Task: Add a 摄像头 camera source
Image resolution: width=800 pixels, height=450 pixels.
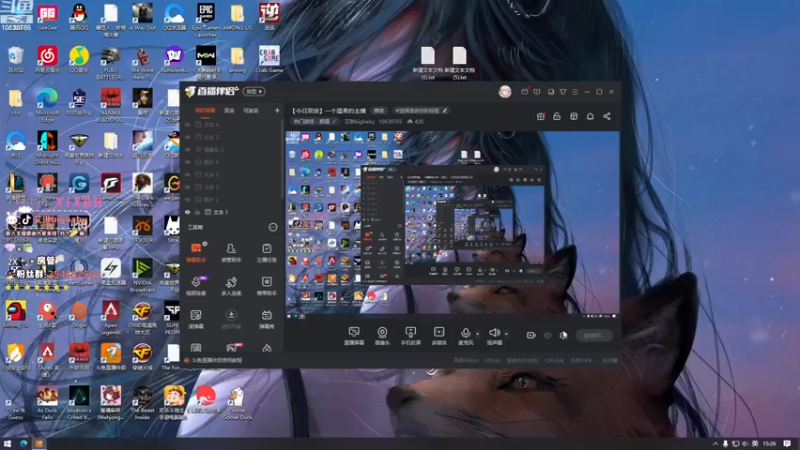Action: click(382, 336)
